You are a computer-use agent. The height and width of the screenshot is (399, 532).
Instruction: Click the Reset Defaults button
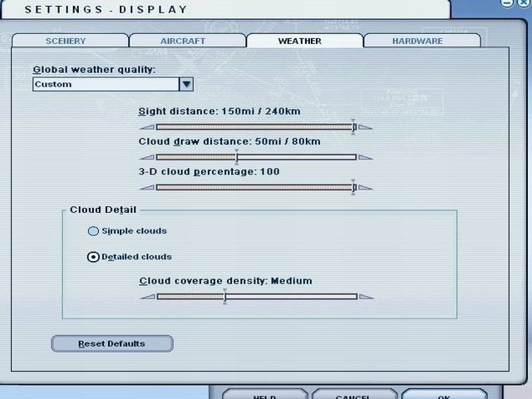coord(112,343)
